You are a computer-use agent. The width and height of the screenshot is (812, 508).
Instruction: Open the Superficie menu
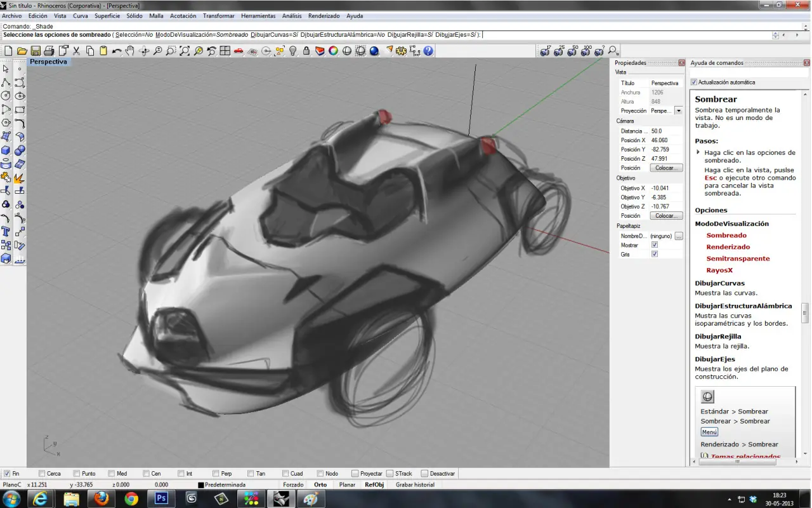(x=107, y=16)
